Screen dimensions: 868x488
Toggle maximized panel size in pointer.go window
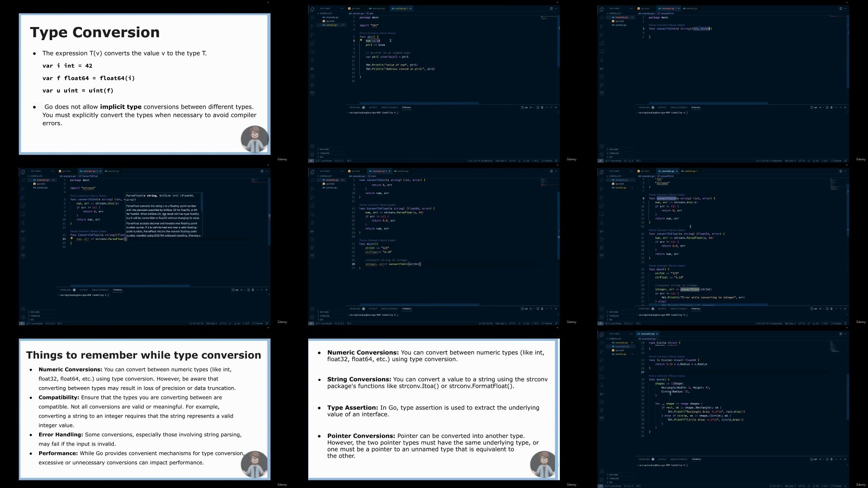551,107
